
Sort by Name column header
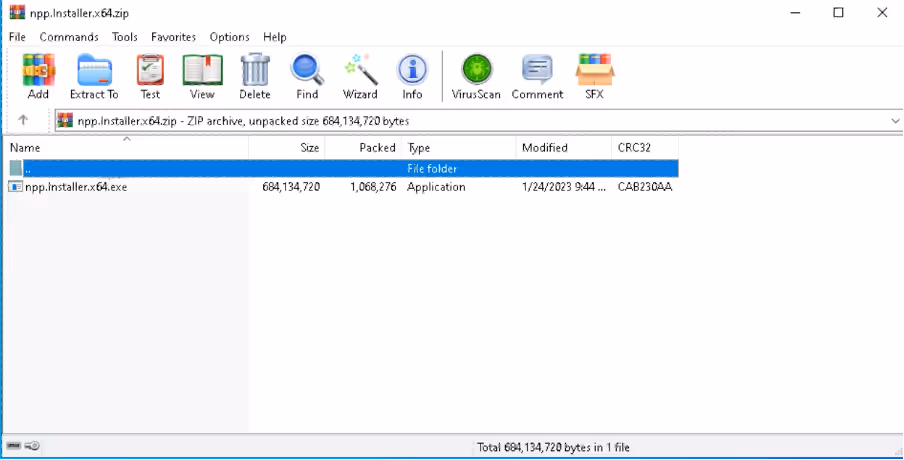(x=126, y=148)
